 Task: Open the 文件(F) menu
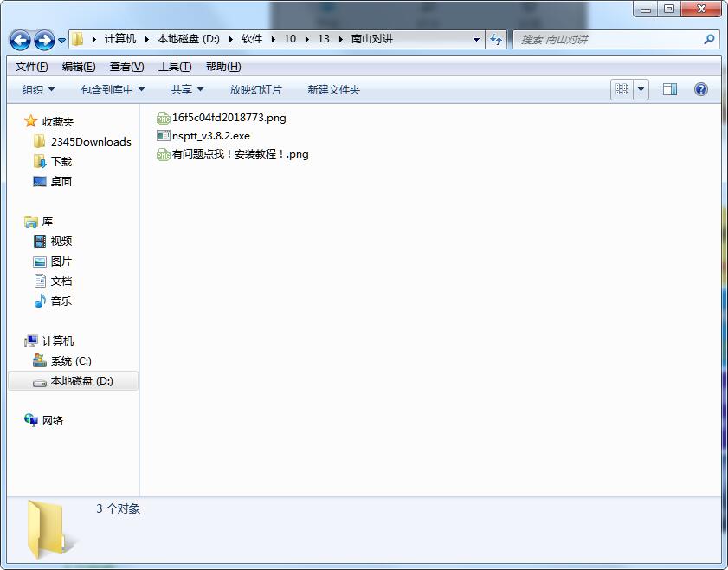pyautogui.click(x=31, y=67)
